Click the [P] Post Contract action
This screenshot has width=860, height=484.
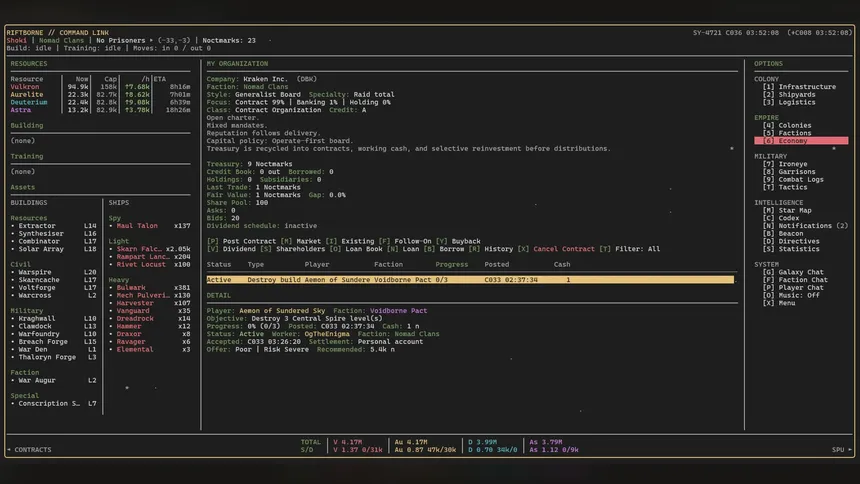(241, 241)
